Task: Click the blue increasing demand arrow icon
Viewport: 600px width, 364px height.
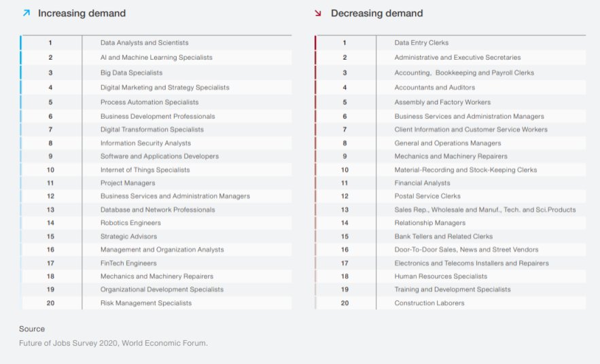Action: 26,13
